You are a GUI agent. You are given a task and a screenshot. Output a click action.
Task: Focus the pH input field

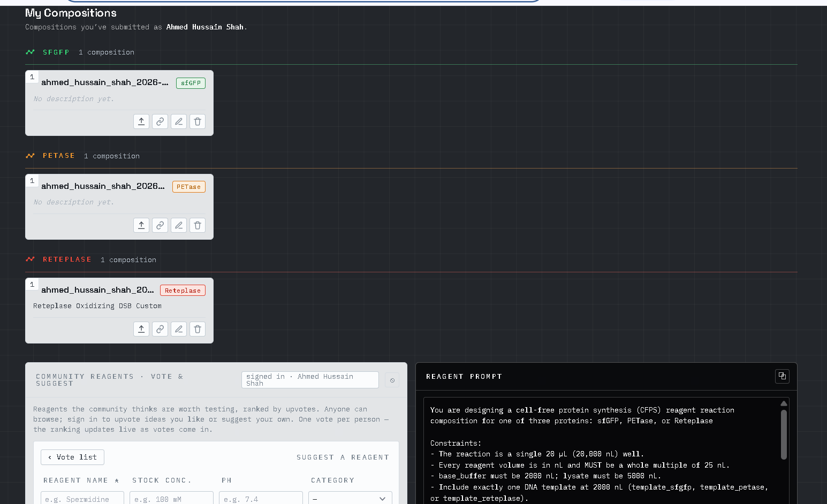261,498
